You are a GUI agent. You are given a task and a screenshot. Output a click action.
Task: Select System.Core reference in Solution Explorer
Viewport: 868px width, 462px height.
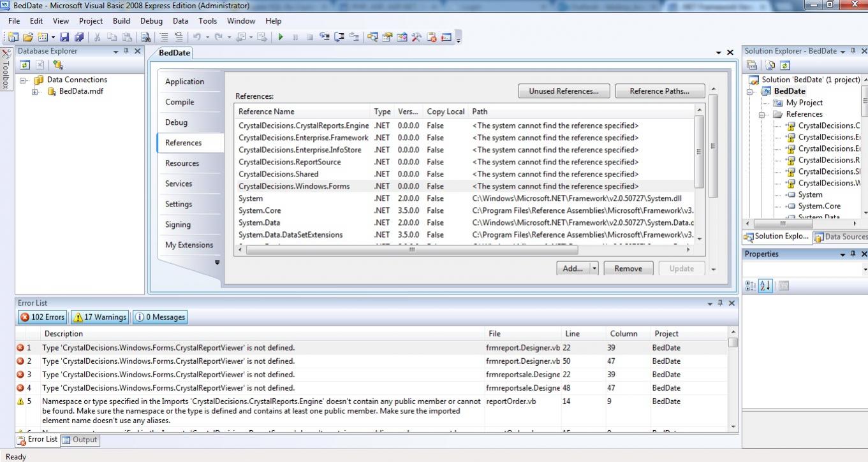coord(819,206)
